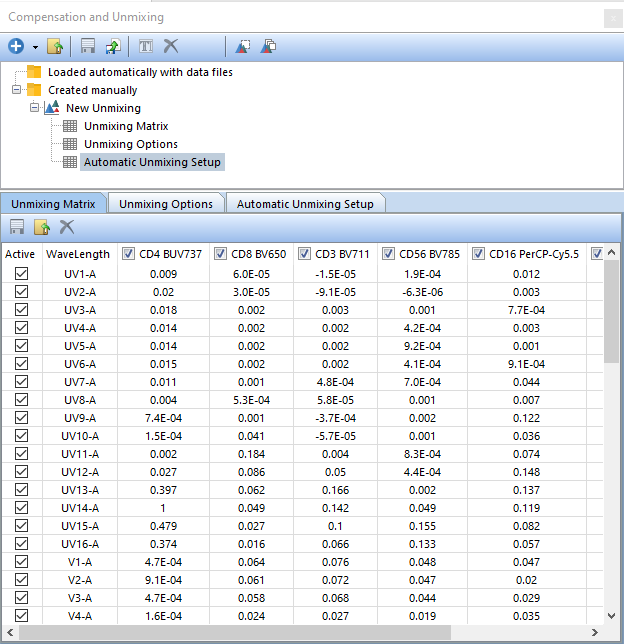Click the 0.148 cell in UV12-A row
This screenshot has height=644, width=624.
526,472
